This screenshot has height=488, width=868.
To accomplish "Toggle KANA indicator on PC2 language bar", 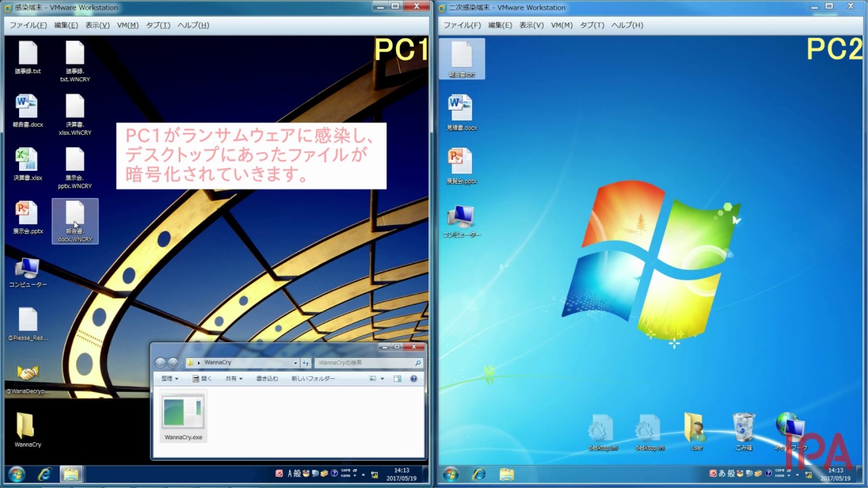I will coord(780,476).
